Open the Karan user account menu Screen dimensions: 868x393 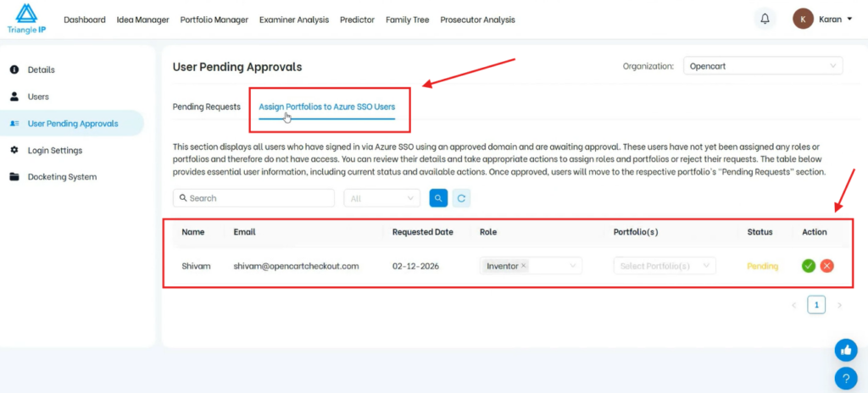[x=823, y=19]
